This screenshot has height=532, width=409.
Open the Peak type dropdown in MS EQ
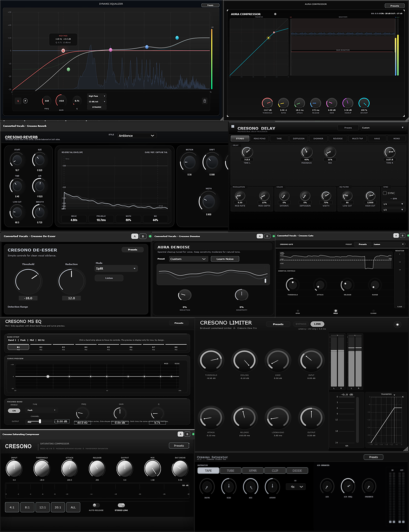[x=41, y=410]
